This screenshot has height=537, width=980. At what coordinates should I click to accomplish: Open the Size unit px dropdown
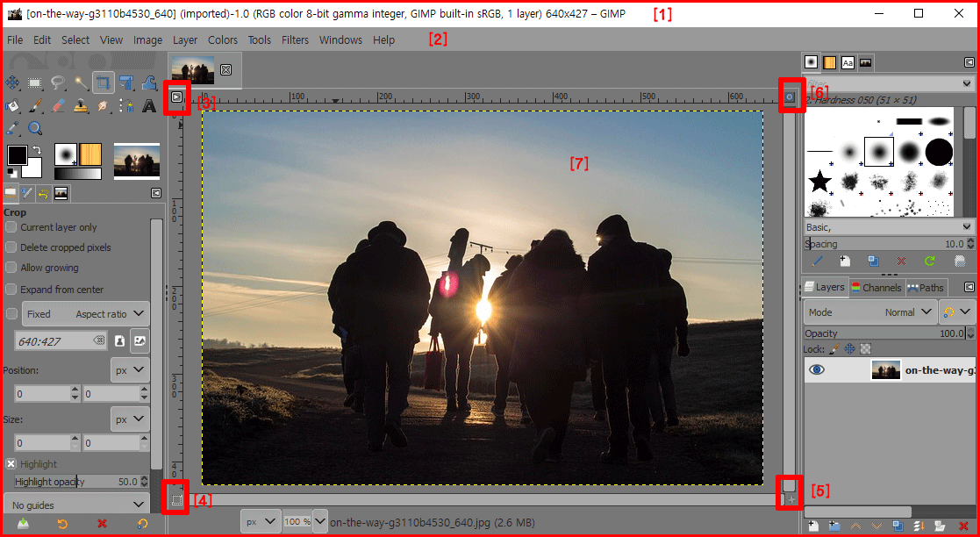tap(130, 419)
